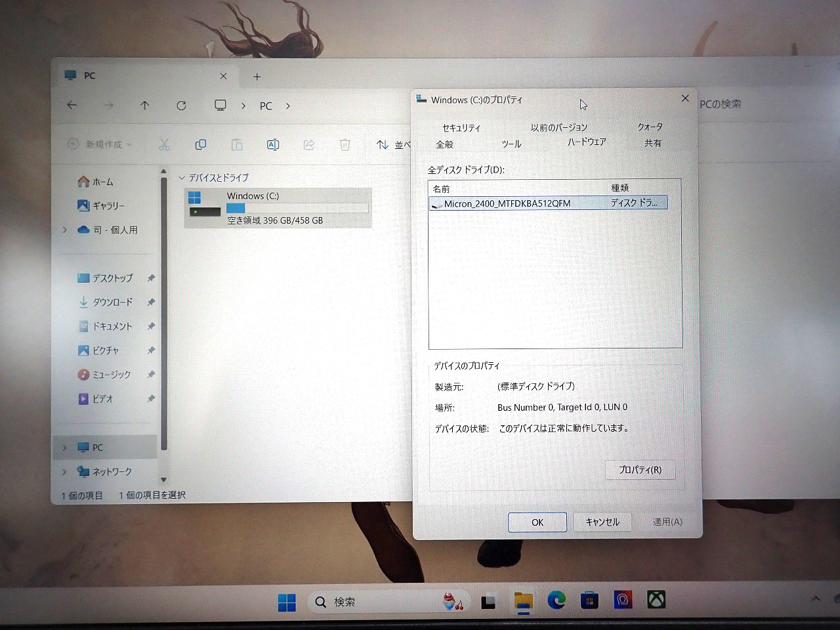Click the Delete trash icon in toolbar
840x630 pixels.
(x=345, y=144)
